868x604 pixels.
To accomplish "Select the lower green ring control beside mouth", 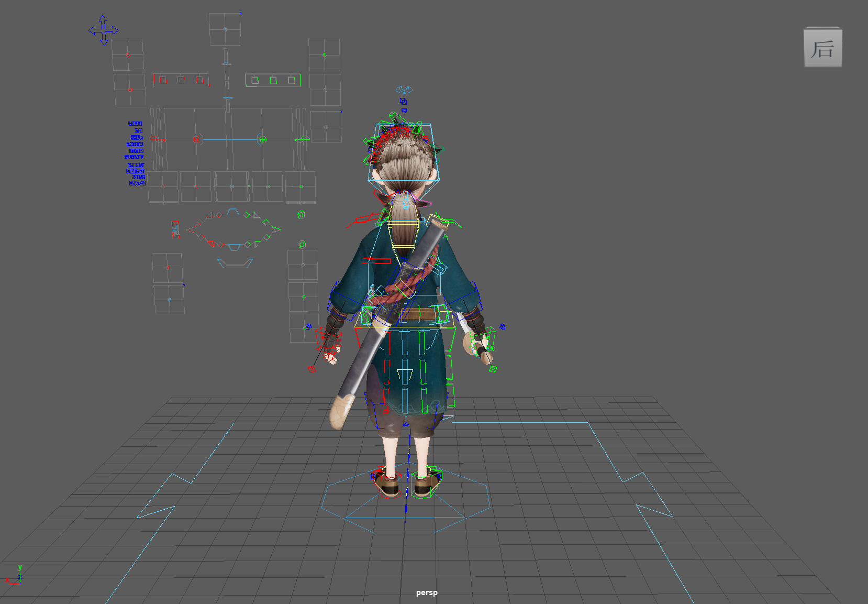I will coord(302,245).
